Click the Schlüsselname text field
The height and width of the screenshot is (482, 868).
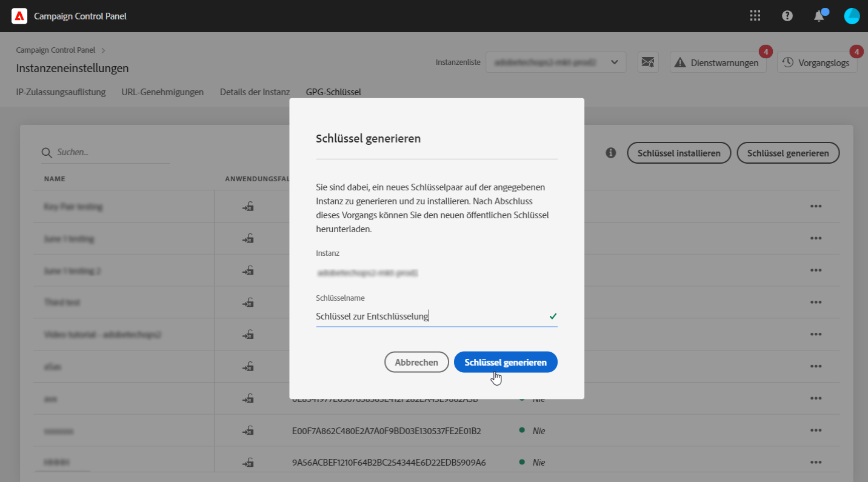tap(430, 316)
